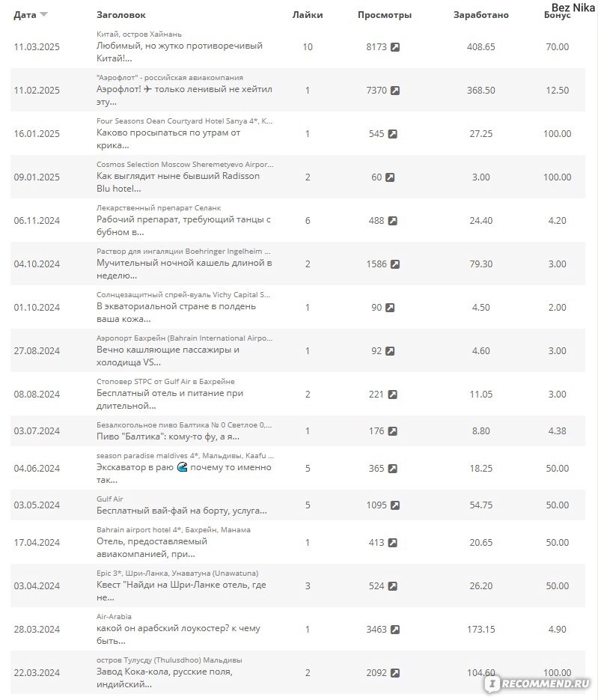Sort by Просмотры column header

pos(384,15)
